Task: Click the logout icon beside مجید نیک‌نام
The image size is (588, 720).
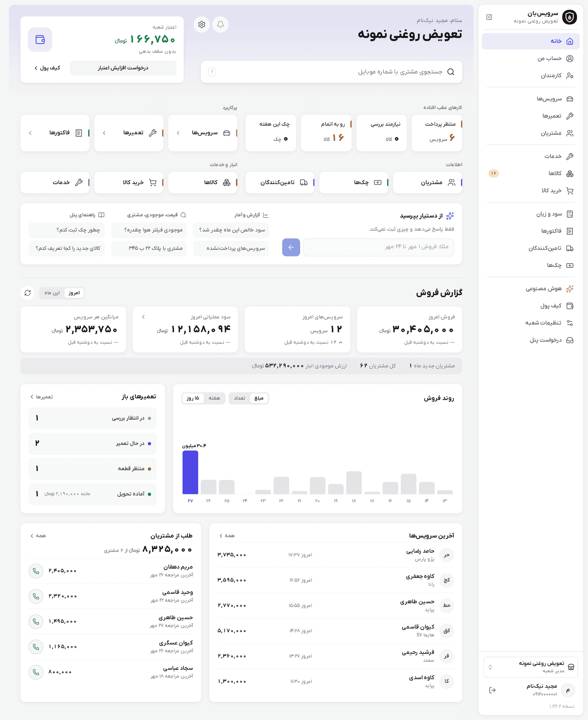Action: point(492,690)
